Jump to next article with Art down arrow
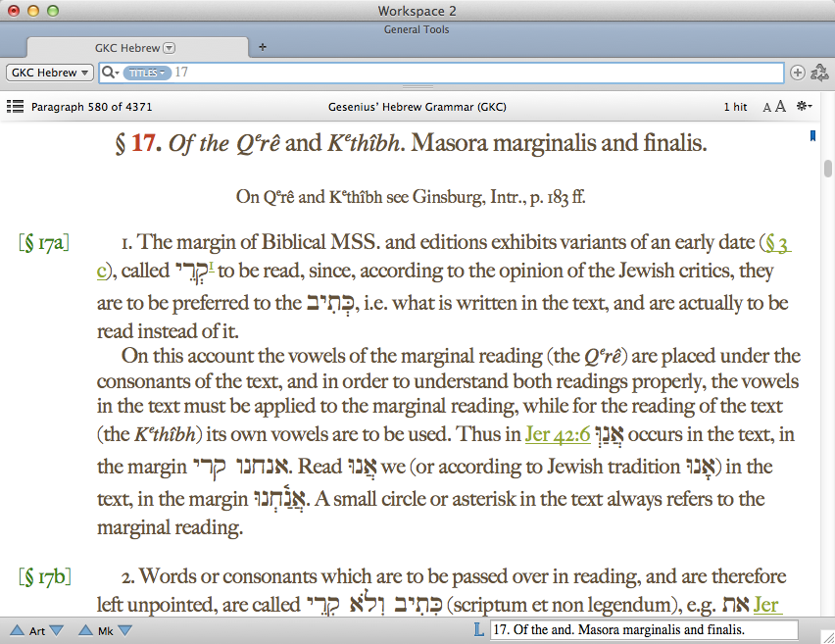Viewport: 835px width, 644px height. pos(57,630)
